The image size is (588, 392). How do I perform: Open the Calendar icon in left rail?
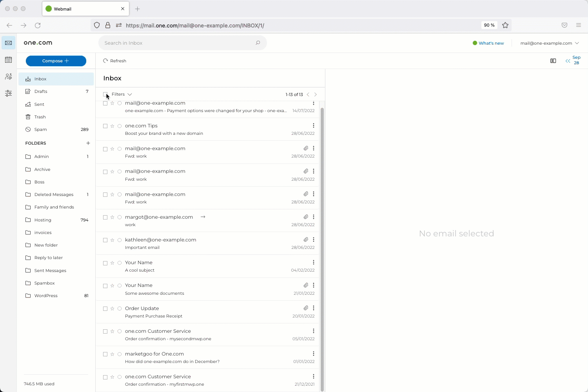click(8, 60)
